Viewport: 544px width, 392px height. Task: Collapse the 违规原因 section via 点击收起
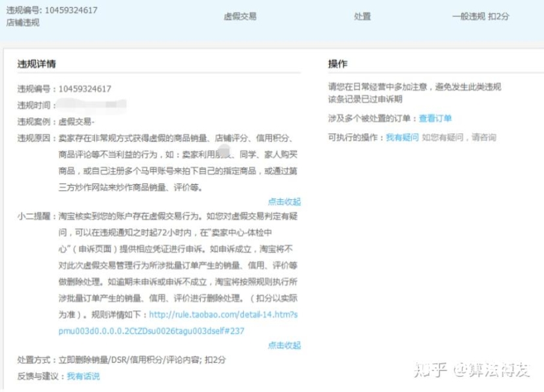pyautogui.click(x=284, y=201)
